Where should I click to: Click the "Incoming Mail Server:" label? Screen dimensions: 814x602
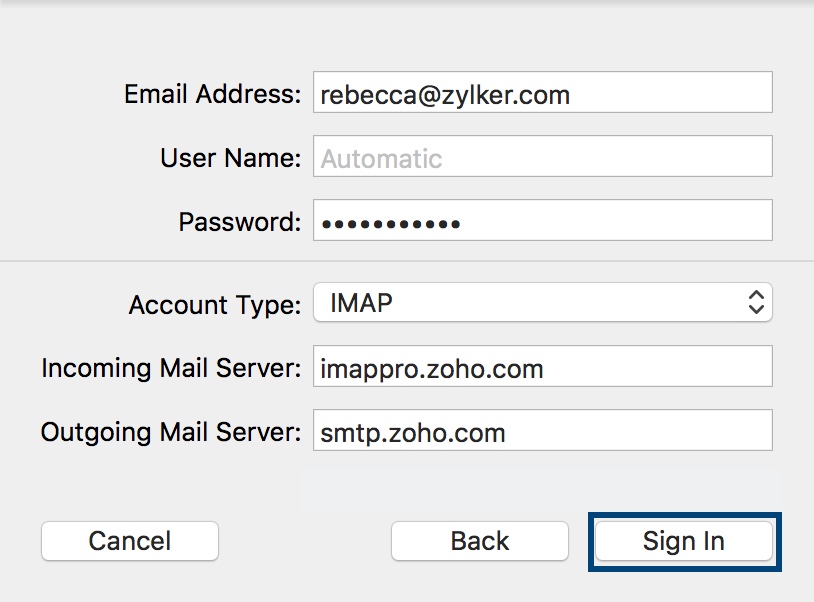pyautogui.click(x=170, y=368)
